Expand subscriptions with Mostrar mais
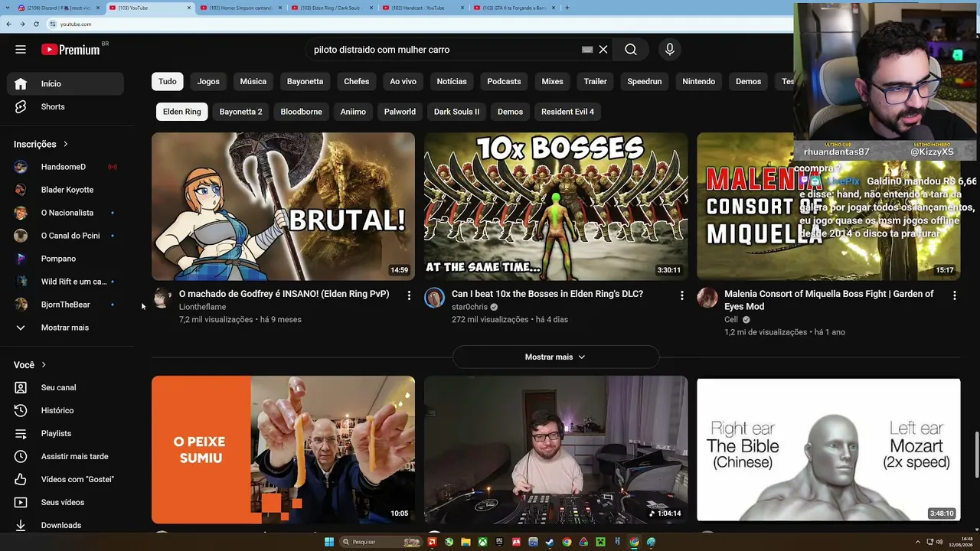Screen dimensions: 980x551 pyautogui.click(x=65, y=328)
